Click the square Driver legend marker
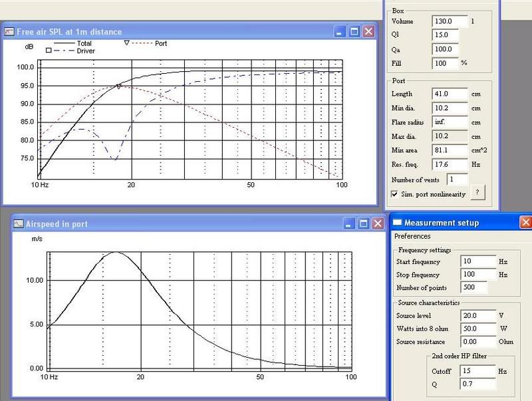This screenshot has height=401, width=532. tap(49, 51)
